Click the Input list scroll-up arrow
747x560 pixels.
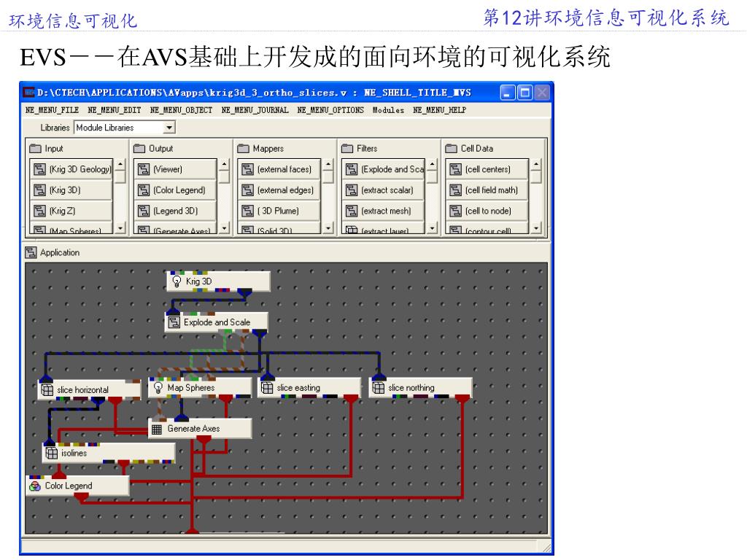point(120,165)
